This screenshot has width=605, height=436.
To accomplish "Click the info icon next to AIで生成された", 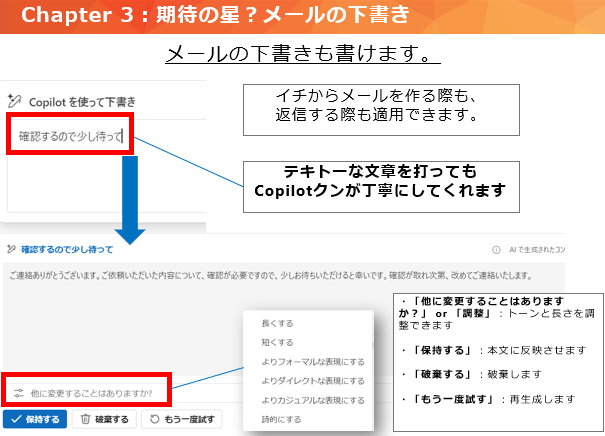I will click(496, 250).
